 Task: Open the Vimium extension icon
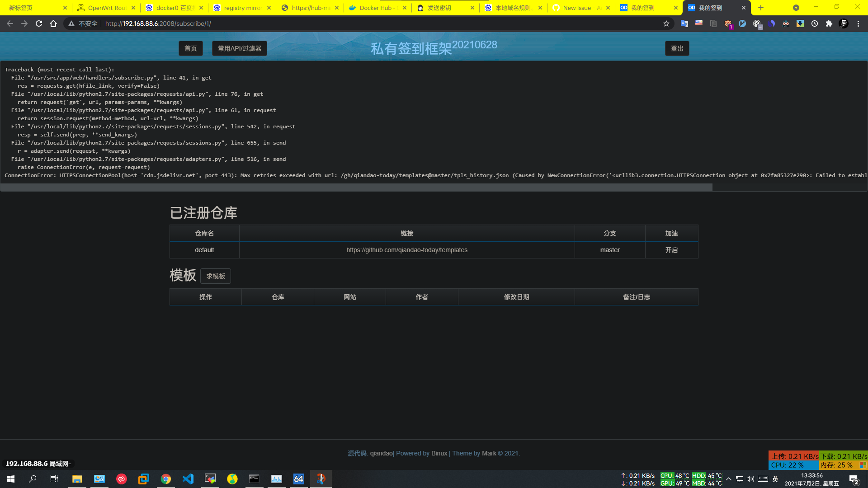click(x=743, y=23)
